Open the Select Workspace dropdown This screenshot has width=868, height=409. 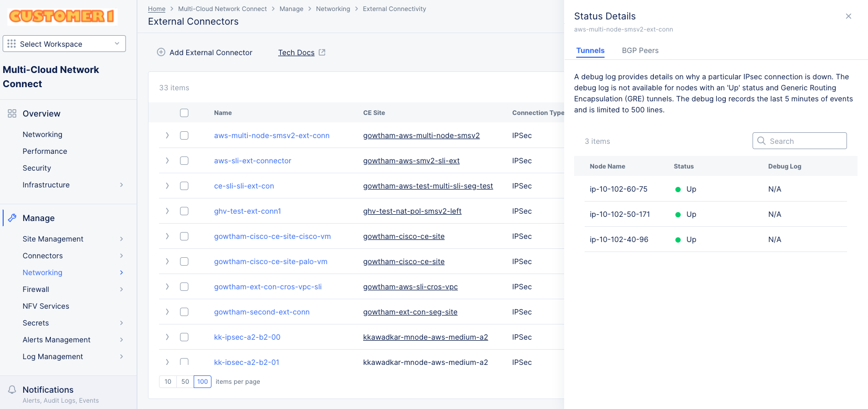[64, 44]
